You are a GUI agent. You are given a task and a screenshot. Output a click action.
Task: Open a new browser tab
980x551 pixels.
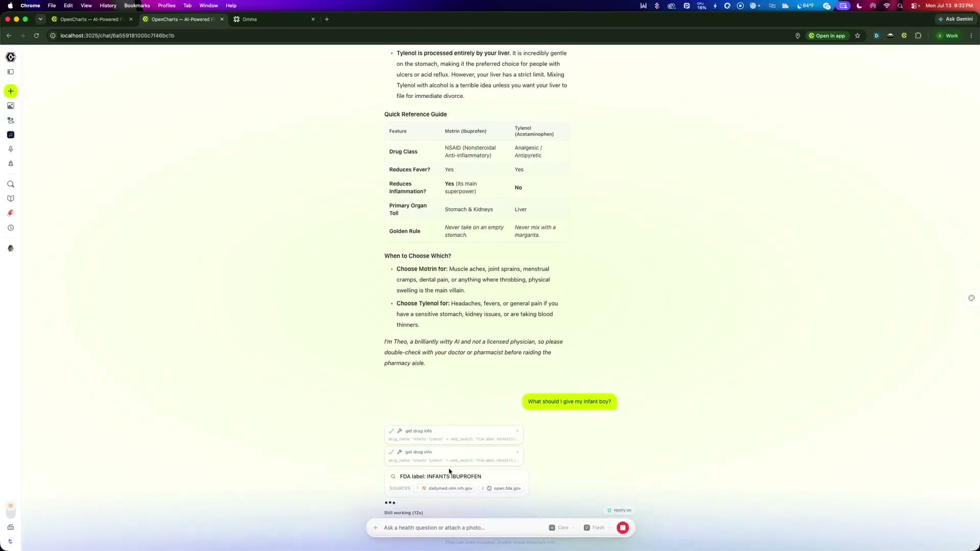click(327, 19)
